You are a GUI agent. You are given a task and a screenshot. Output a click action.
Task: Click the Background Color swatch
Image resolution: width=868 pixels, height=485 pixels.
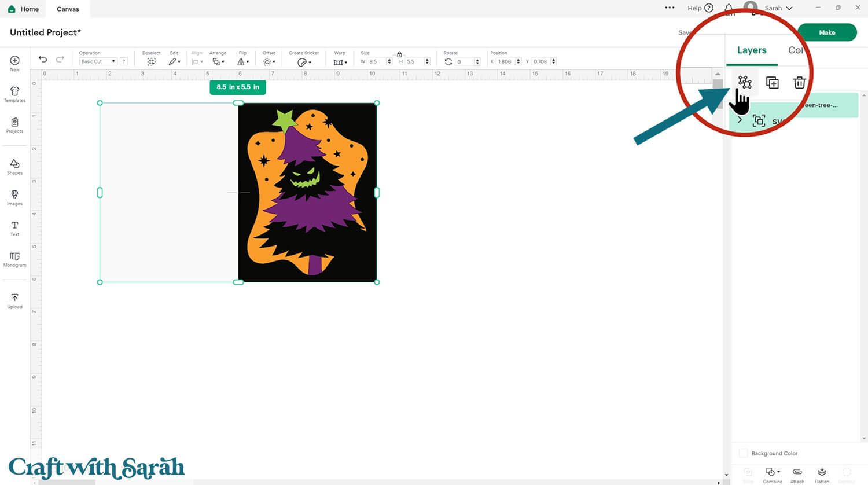pos(744,453)
